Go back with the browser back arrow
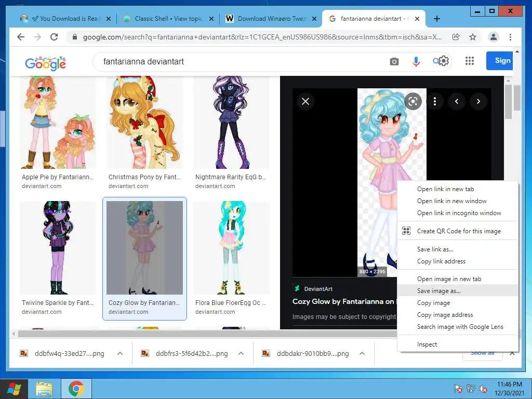Image resolution: width=532 pixels, height=399 pixels. 21,37
